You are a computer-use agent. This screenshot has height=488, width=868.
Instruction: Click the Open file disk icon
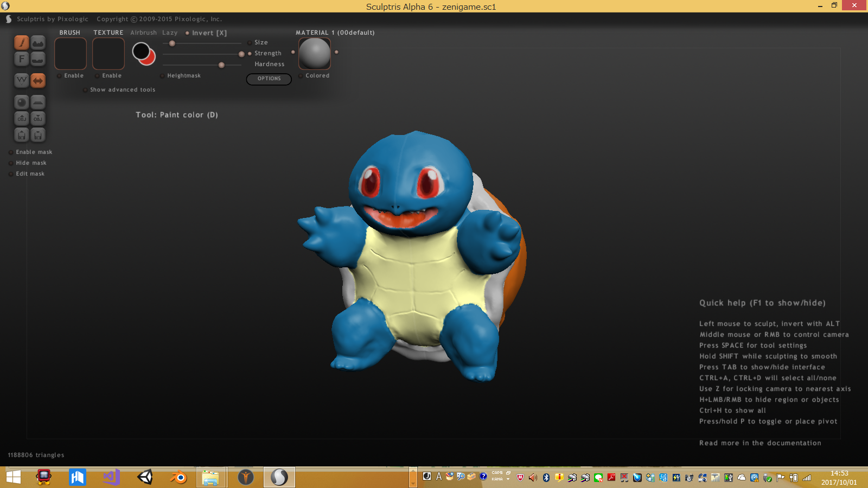[21, 134]
